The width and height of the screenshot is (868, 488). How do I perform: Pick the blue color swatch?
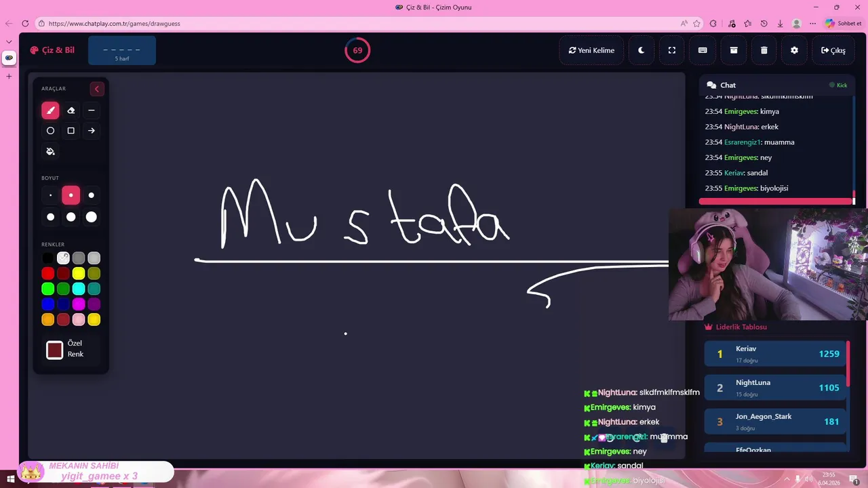click(47, 304)
